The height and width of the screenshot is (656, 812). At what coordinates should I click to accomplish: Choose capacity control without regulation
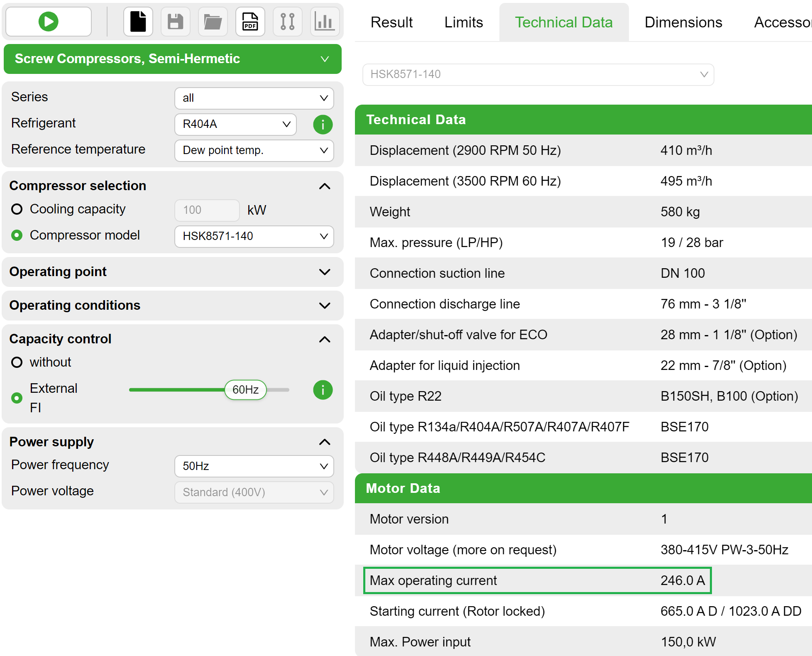(x=17, y=362)
